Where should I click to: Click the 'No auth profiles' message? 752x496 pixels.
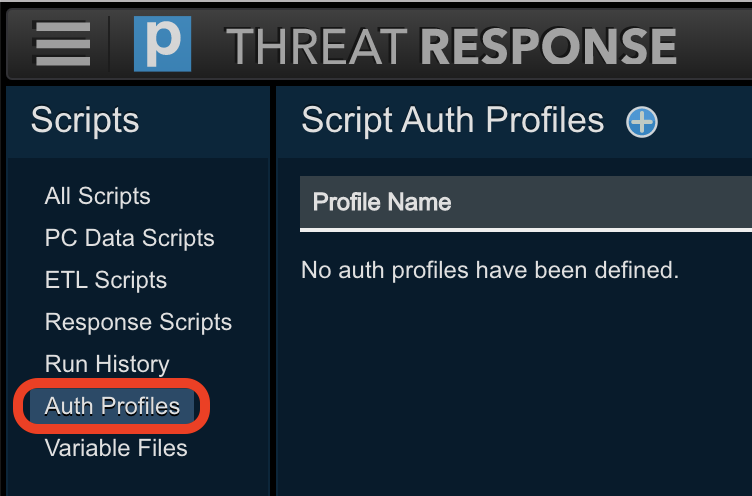pyautogui.click(x=489, y=269)
